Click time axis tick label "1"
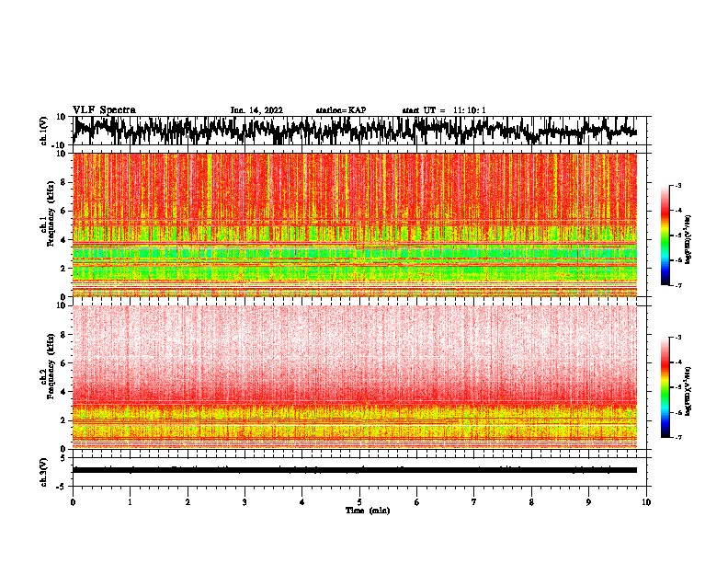 click(130, 502)
